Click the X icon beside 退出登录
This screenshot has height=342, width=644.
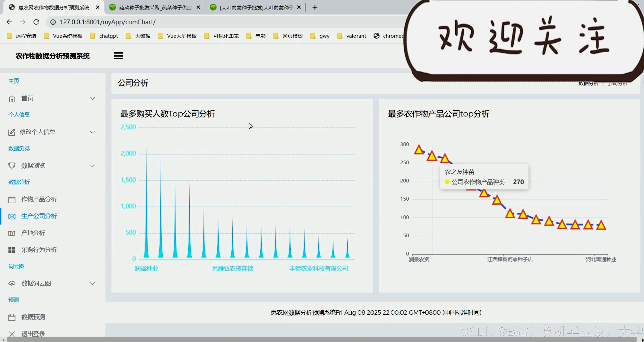point(12,334)
